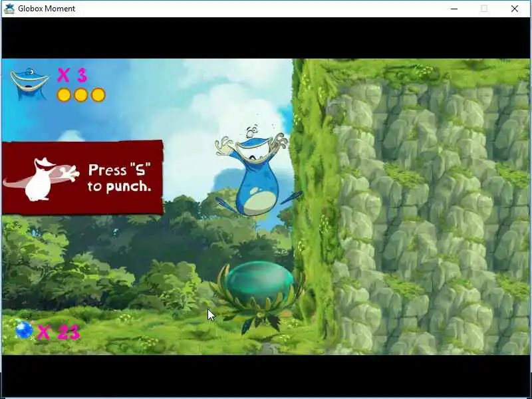Click the blue lum collectible icon
The width and height of the screenshot is (532, 399).
24,329
